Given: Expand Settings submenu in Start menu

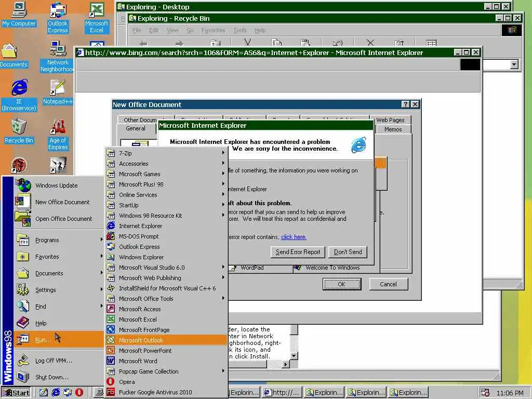Looking at the screenshot, I should (59, 290).
